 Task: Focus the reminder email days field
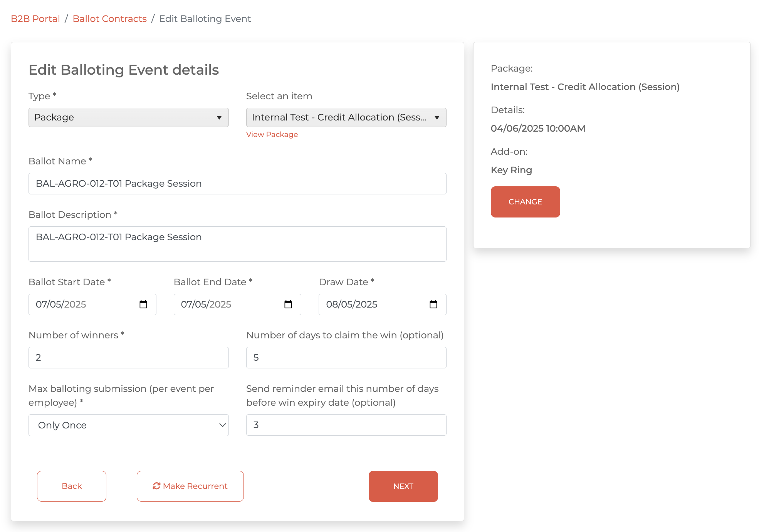(x=346, y=425)
